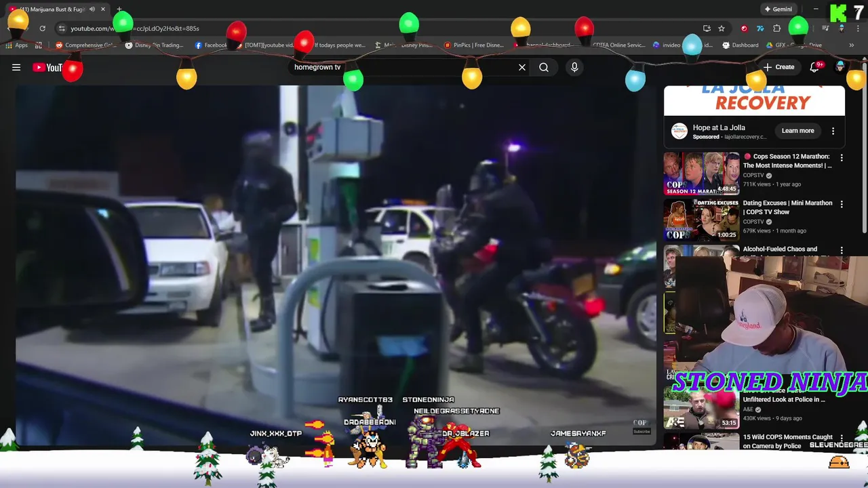Click the main video player

[x=336, y=264]
